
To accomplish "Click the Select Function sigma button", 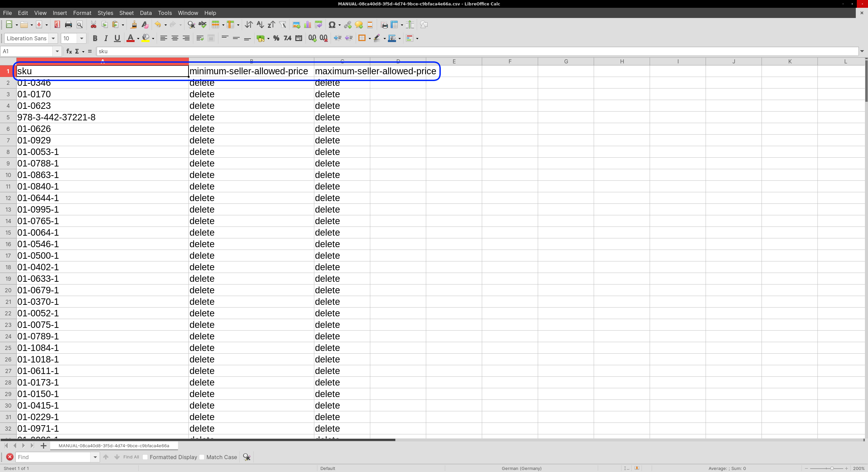I will 77,51.
